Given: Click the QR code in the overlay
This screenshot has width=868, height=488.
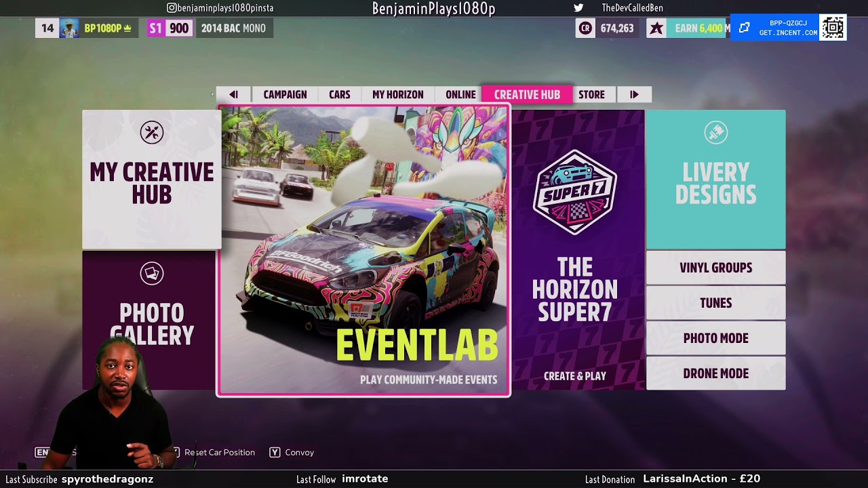Looking at the screenshot, I should tap(833, 28).
